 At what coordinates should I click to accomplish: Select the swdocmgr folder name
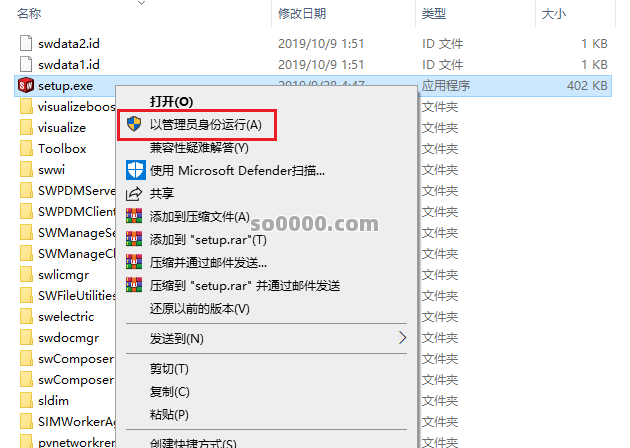coord(69,338)
